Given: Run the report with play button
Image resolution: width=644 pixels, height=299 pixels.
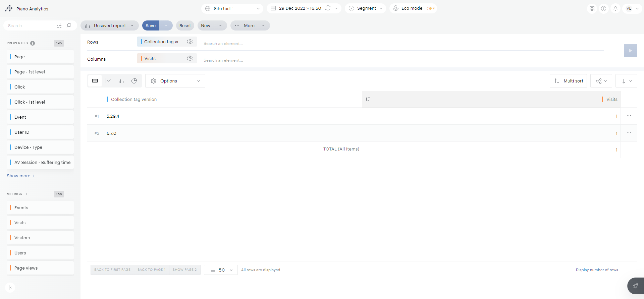Looking at the screenshot, I should point(630,51).
